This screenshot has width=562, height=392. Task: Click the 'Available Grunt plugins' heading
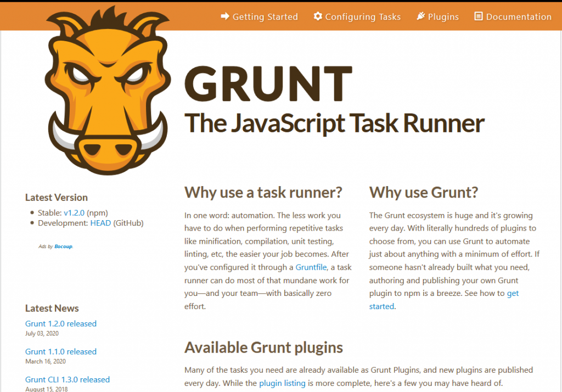(263, 348)
